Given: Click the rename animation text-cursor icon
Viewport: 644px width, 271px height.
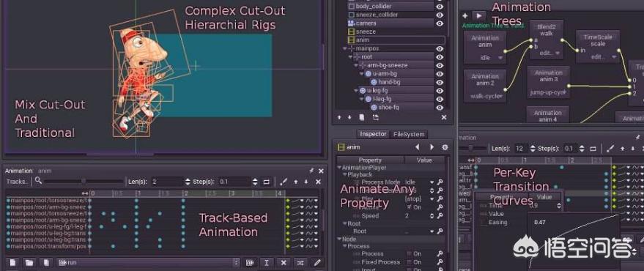Looking at the screenshot, I should [267, 262].
